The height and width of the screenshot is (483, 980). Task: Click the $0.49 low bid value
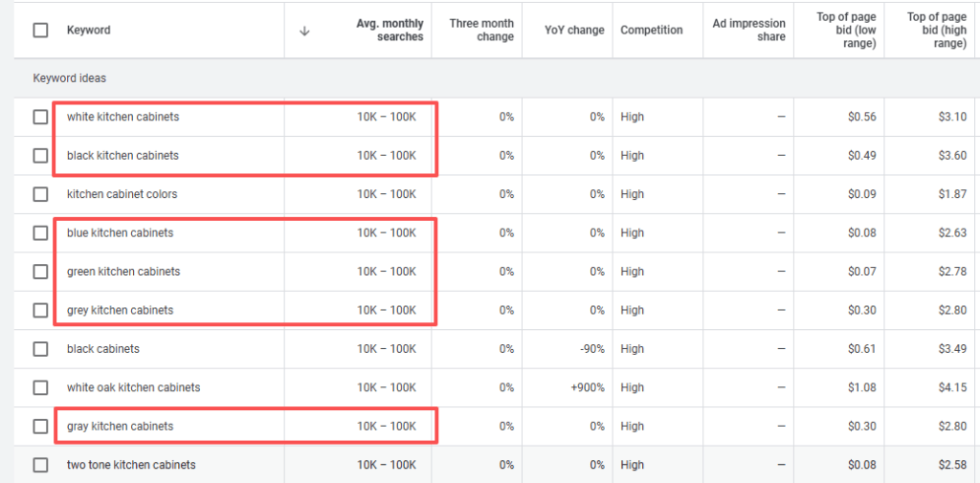tap(862, 156)
